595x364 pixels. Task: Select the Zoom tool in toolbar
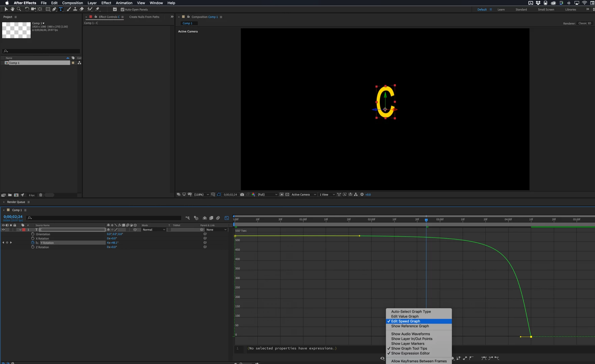point(19,9)
